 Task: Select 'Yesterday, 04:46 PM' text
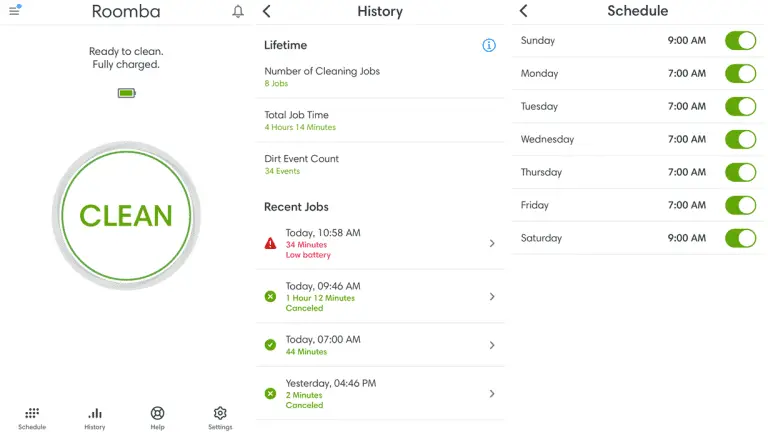(331, 383)
